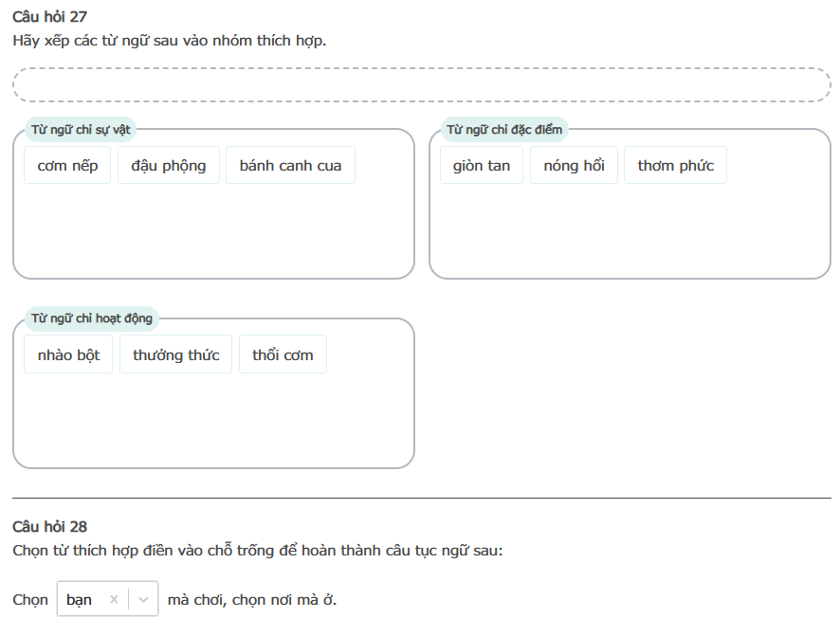840x618 pixels.
Task: Clear the 'bạn' selection with X icon
Action: click(x=114, y=599)
